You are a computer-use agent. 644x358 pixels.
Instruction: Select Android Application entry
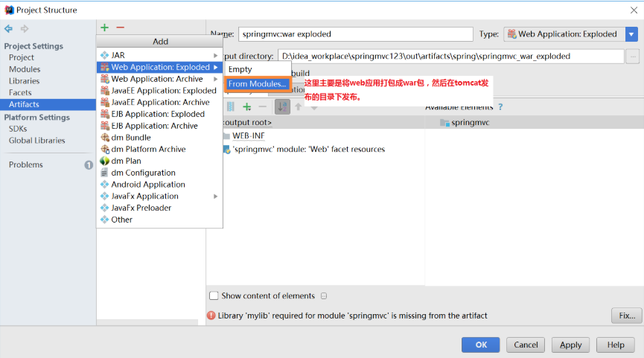(160, 185)
